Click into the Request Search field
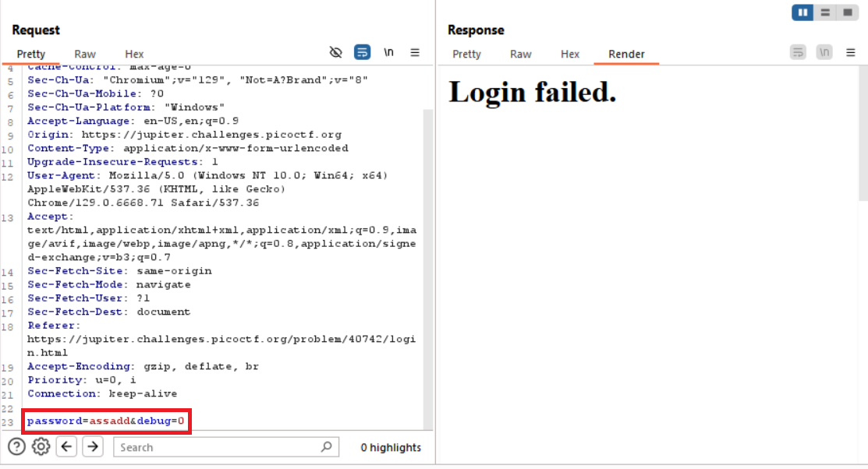This screenshot has height=469, width=868. point(217,447)
